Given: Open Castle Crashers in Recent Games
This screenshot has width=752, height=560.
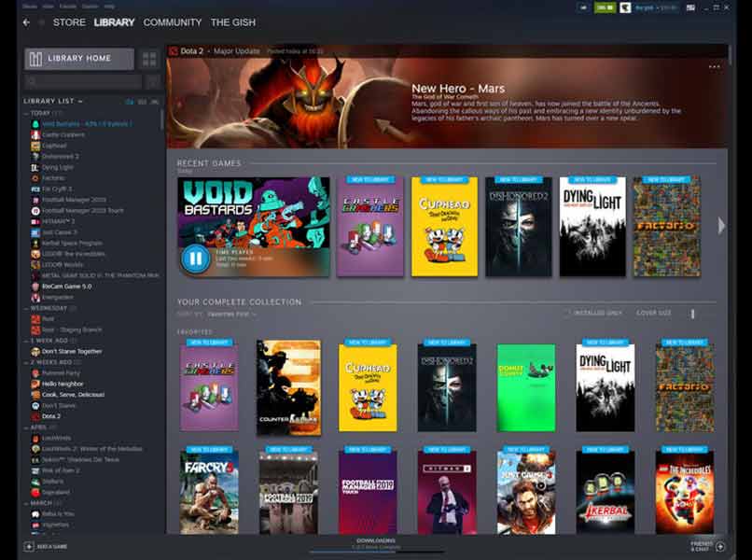Looking at the screenshot, I should point(369,227).
